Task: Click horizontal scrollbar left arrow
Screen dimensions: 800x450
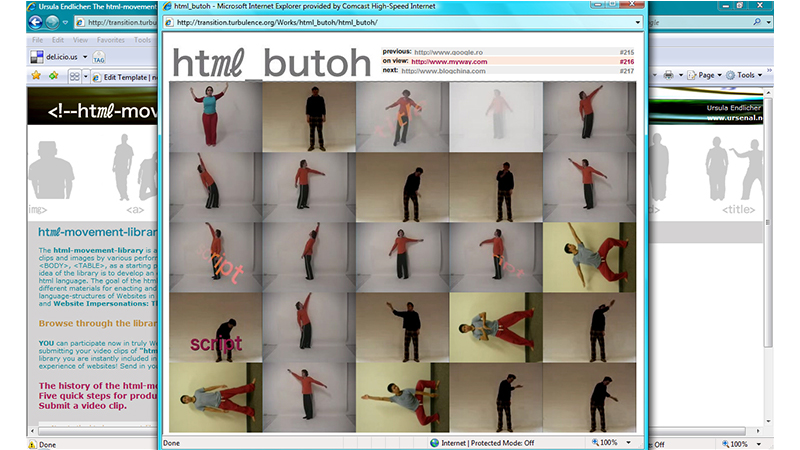Action: (x=33, y=431)
